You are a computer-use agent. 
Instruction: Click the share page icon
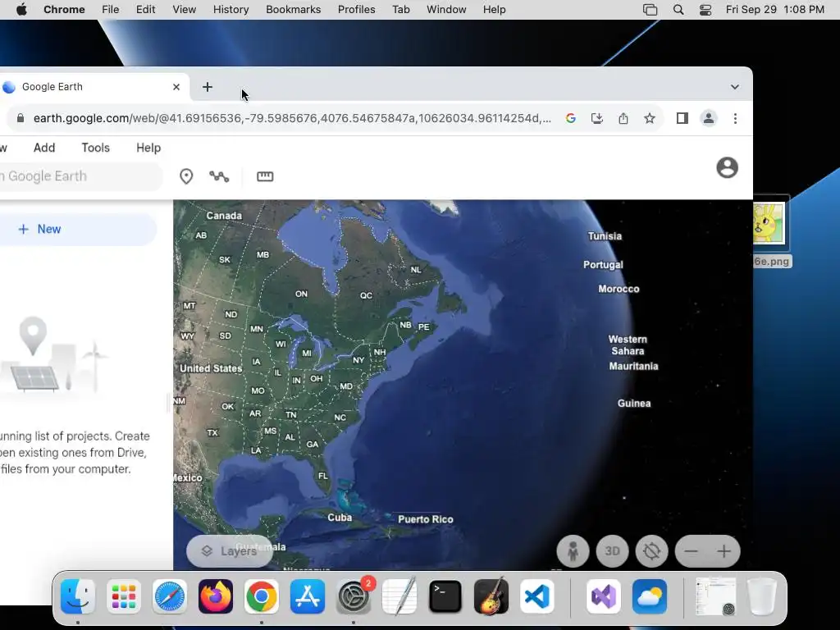click(623, 118)
